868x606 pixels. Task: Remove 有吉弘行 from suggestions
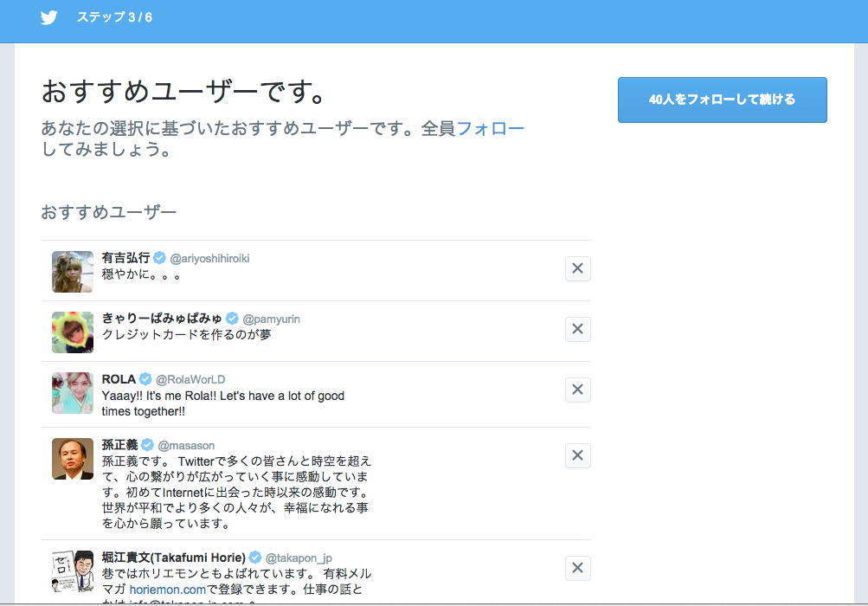point(577,268)
